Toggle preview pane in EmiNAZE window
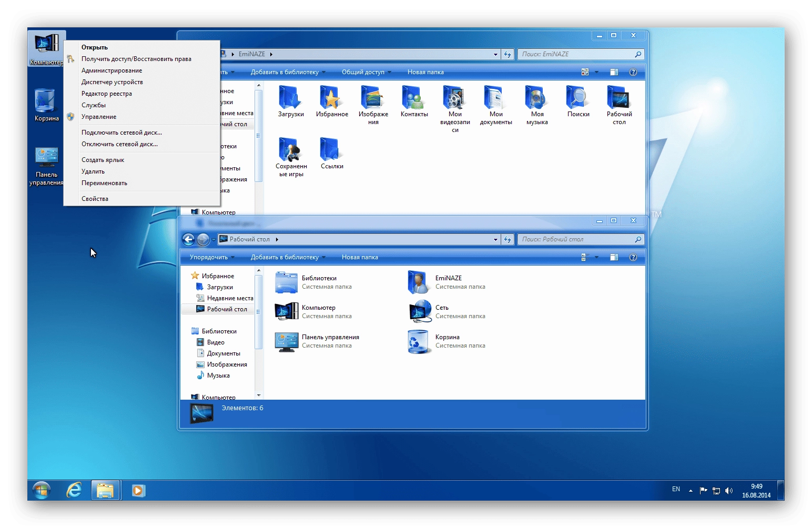The image size is (812, 528). [x=614, y=72]
